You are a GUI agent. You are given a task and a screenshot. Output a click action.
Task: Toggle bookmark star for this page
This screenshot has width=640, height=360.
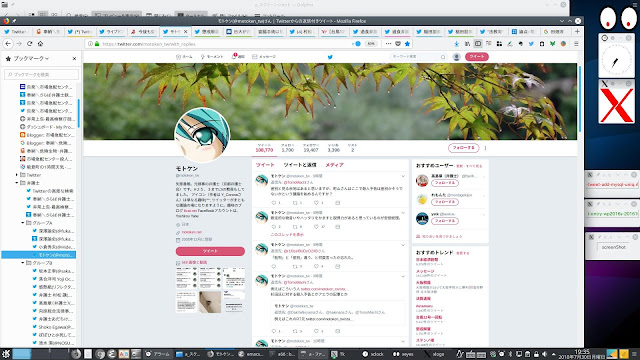point(407,44)
